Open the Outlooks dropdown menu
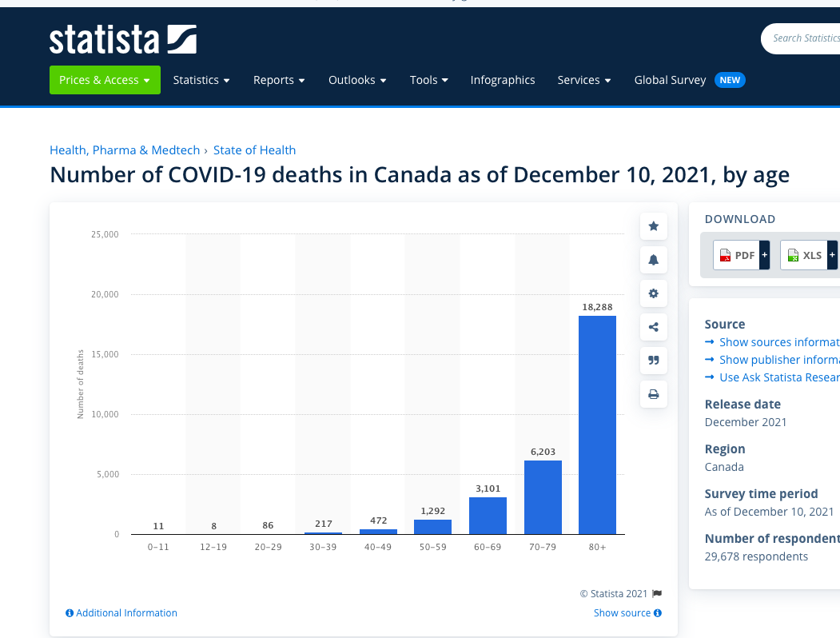This screenshot has width=840, height=638. 357,80
